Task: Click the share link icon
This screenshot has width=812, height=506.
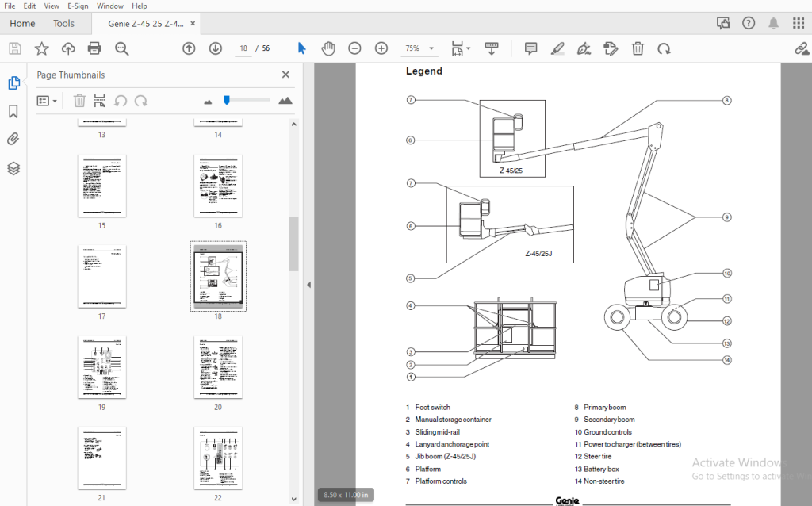Action: click(802, 48)
